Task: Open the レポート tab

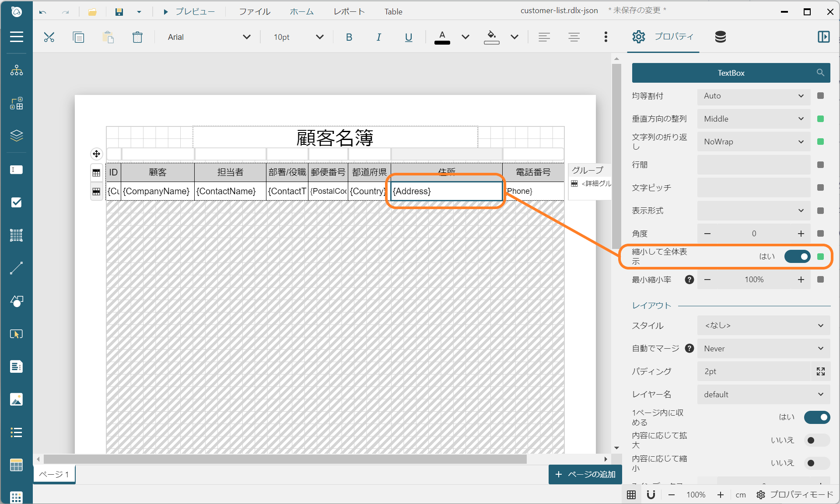Action: [x=349, y=12]
